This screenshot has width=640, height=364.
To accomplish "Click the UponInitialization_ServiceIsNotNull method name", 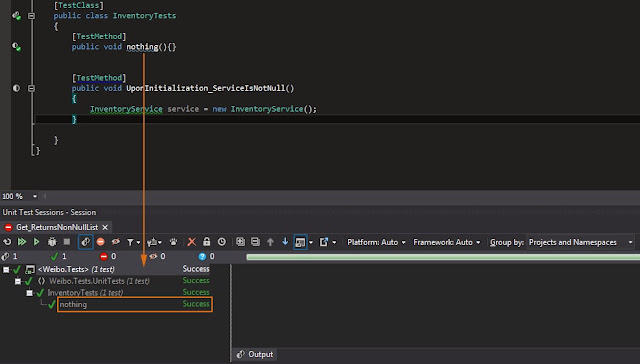I will (205, 88).
